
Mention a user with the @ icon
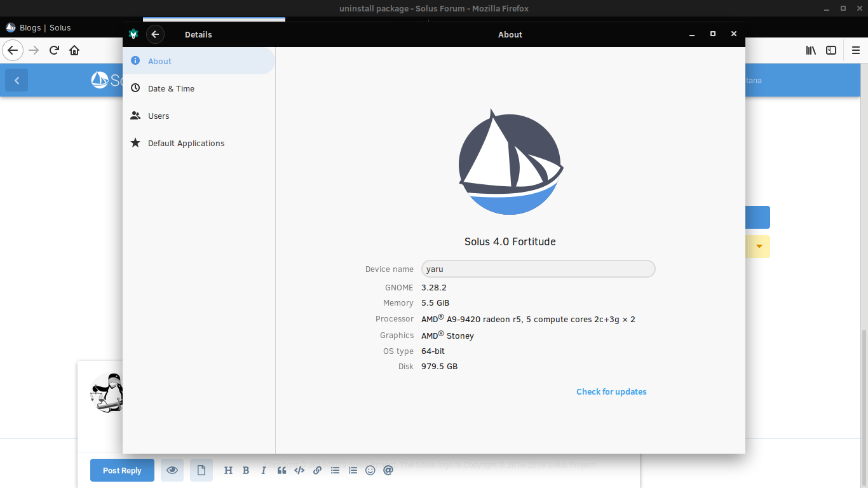click(x=388, y=470)
